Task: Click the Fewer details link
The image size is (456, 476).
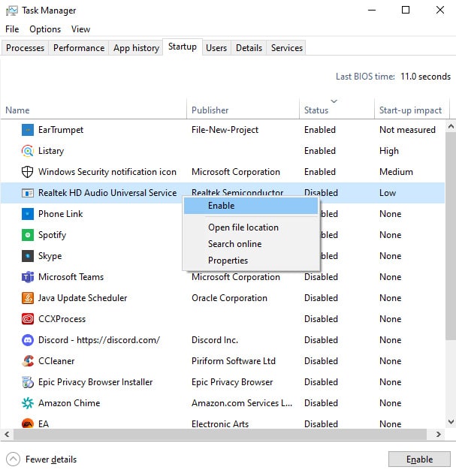Action: [51, 459]
